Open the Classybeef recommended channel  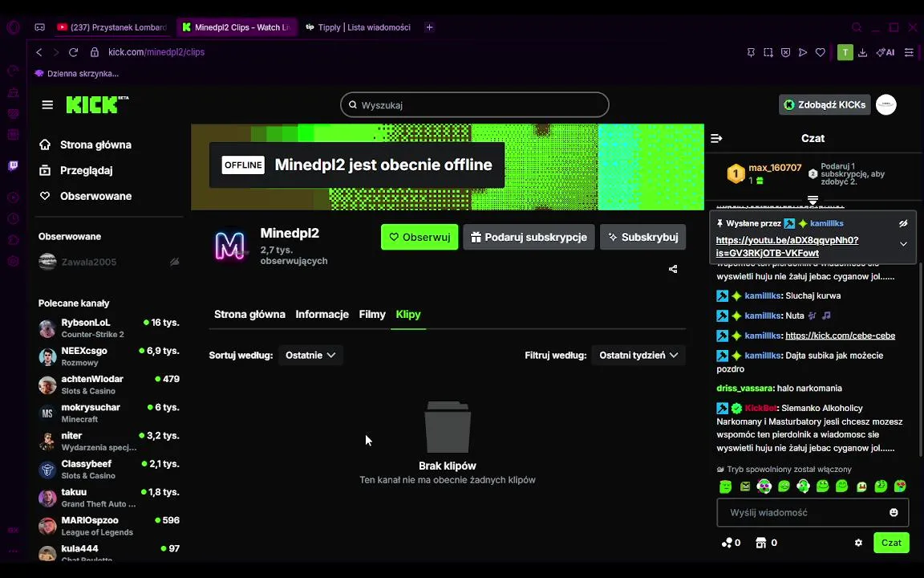click(108, 470)
